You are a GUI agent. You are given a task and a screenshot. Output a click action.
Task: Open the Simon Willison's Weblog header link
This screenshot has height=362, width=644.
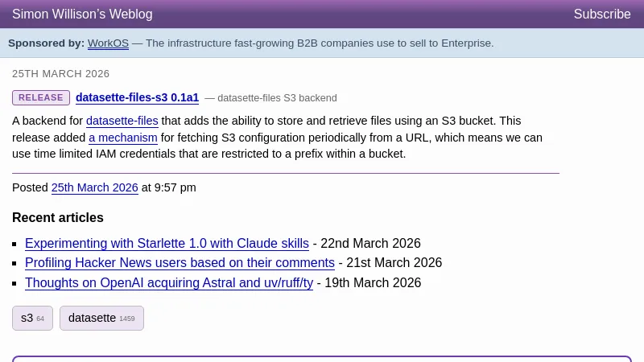pos(82,14)
